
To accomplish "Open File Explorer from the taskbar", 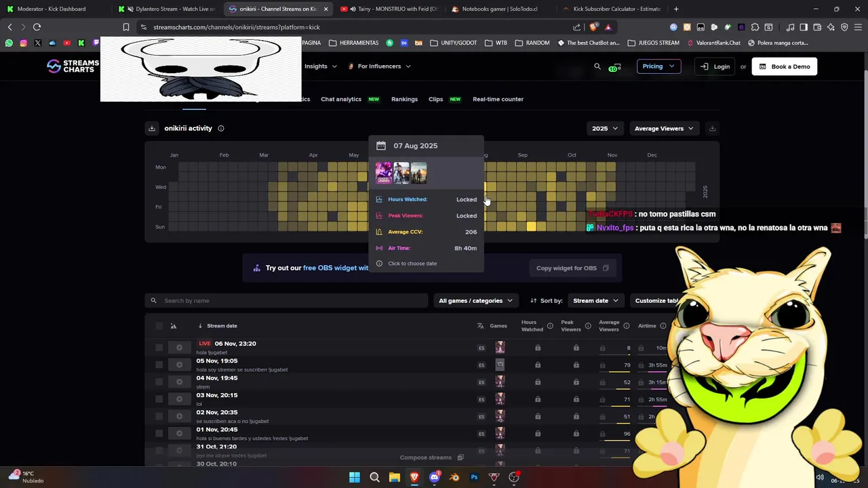I will click(394, 477).
